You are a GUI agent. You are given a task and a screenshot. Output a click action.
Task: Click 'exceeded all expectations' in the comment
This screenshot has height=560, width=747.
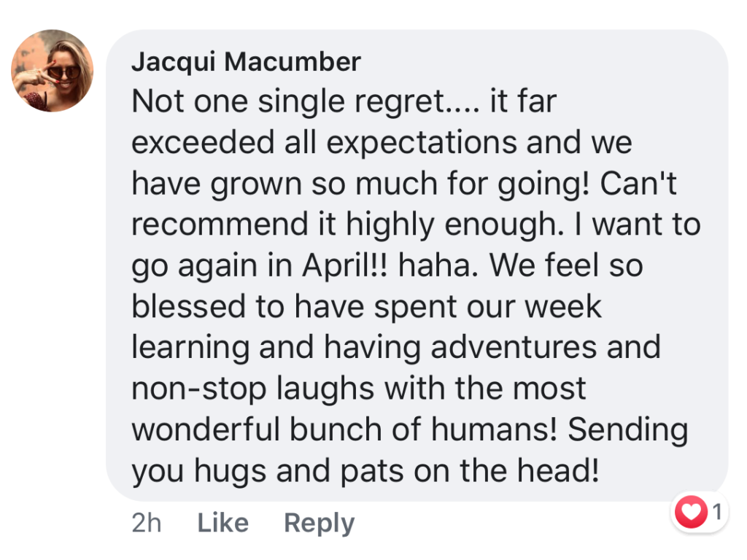pyautogui.click(x=324, y=143)
